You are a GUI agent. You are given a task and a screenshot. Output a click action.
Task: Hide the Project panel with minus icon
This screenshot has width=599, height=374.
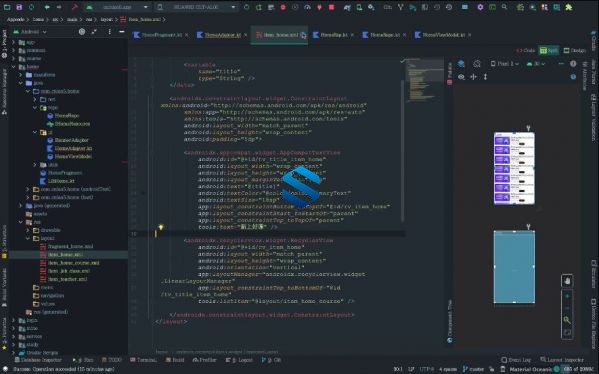[121, 32]
